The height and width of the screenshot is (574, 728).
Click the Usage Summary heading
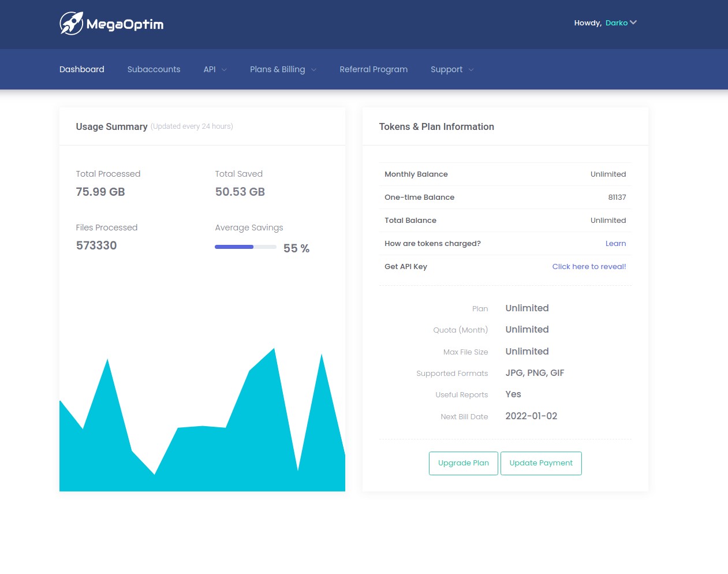111,126
